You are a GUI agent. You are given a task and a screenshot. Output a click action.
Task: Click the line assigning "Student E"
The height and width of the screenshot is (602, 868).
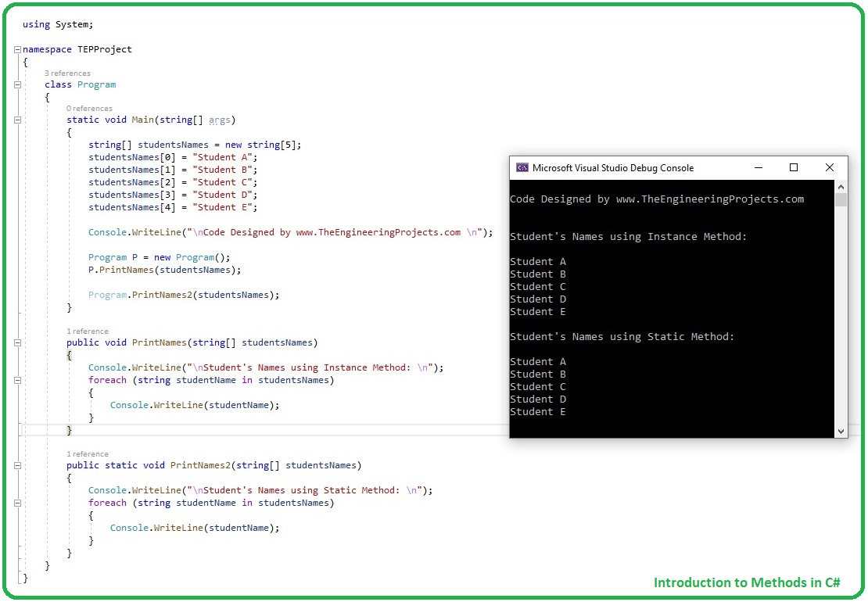point(173,207)
